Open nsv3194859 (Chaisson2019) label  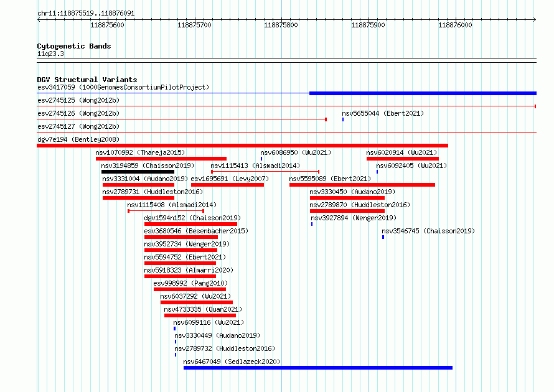(x=148, y=166)
